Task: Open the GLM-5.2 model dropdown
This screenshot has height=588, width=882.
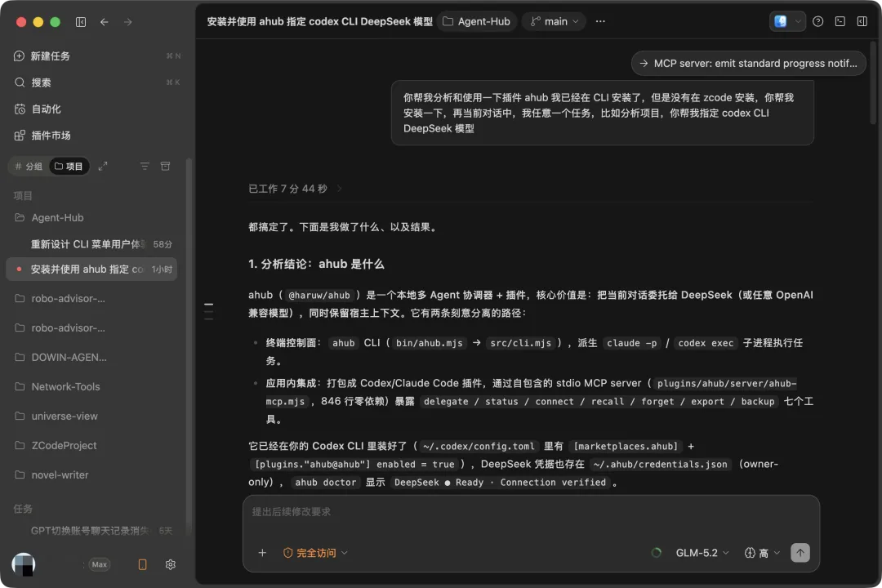Action: pyautogui.click(x=702, y=553)
